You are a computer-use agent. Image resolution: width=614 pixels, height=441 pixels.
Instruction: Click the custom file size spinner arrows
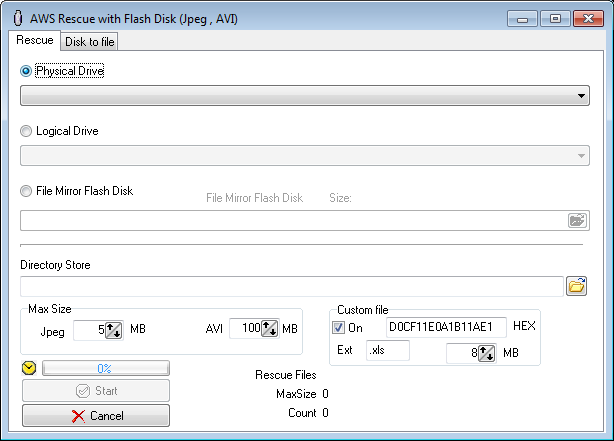487,352
